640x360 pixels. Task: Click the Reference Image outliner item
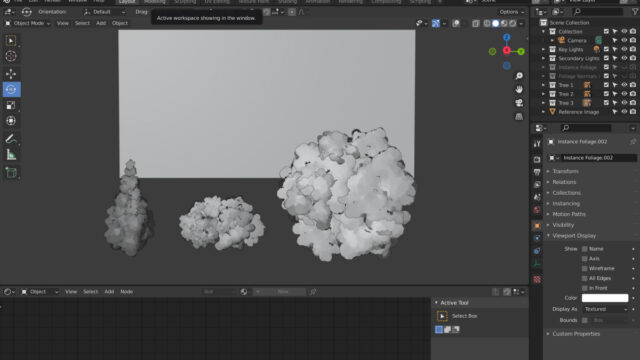pyautogui.click(x=578, y=112)
